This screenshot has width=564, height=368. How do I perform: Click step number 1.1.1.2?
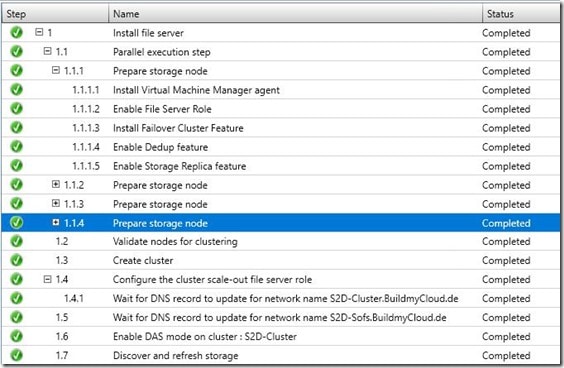[86, 109]
